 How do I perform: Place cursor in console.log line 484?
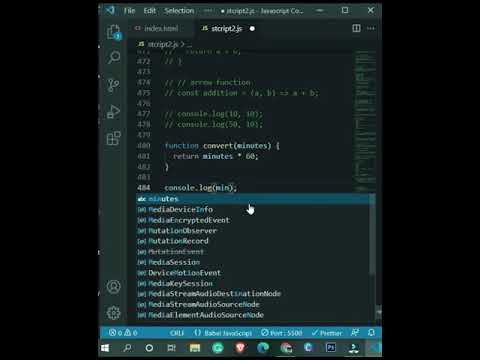[x=201, y=188]
